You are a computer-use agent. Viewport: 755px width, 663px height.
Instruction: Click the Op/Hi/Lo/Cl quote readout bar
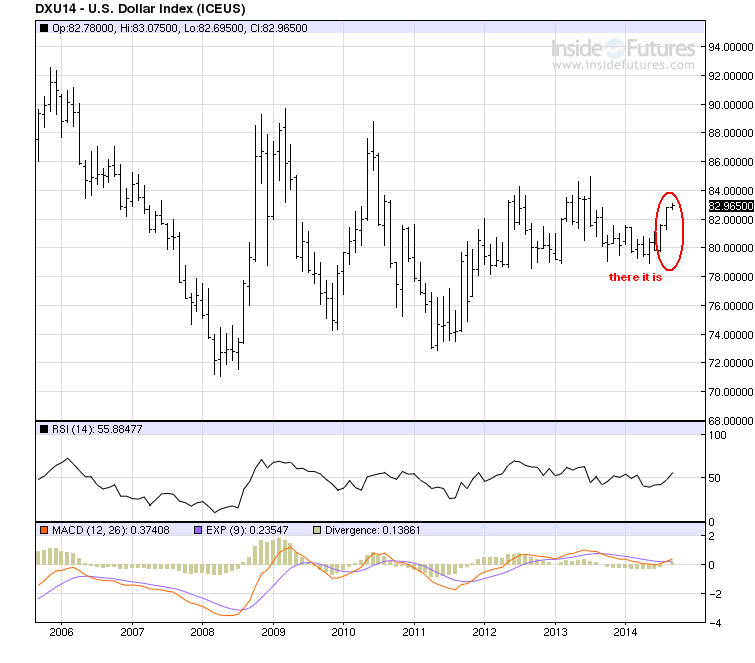tap(370, 28)
